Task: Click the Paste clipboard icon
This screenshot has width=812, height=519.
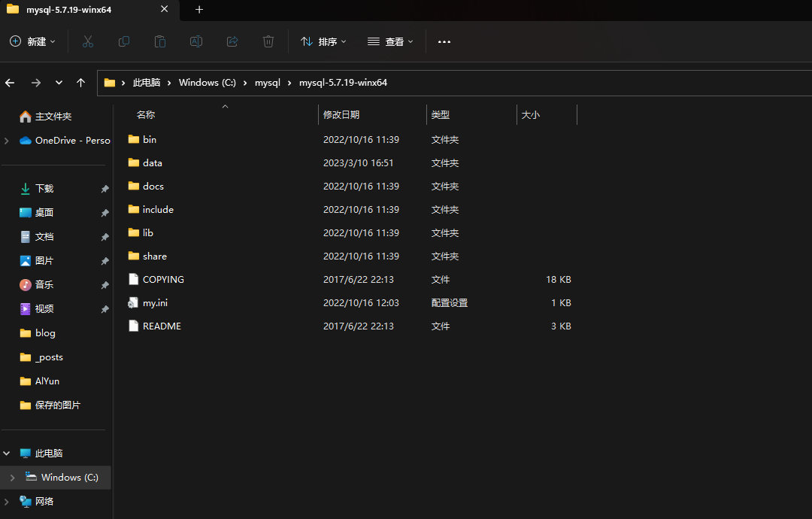Action: [160, 42]
